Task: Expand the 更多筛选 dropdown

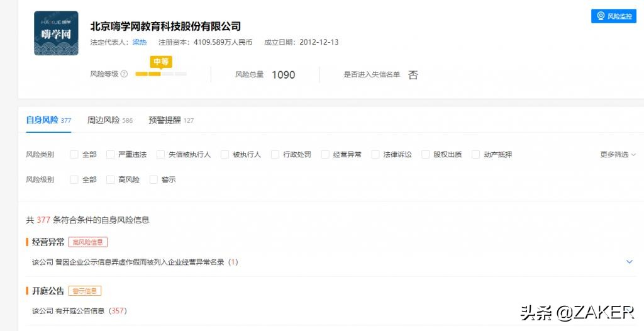Action: [618, 155]
